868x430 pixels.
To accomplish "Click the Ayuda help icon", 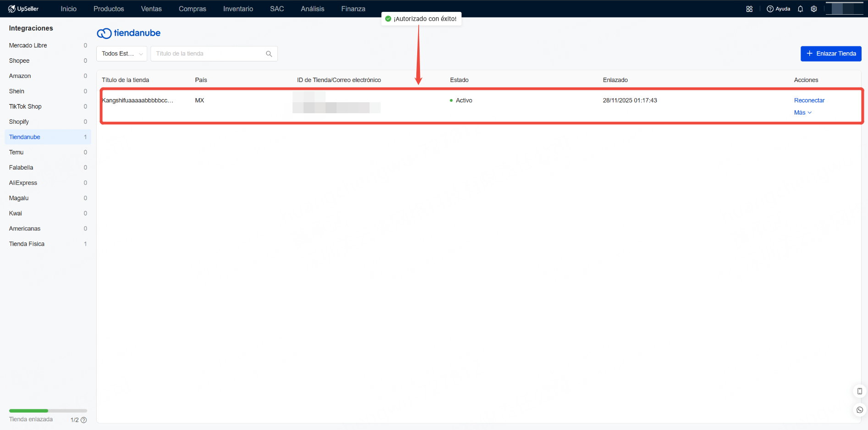I will point(770,9).
